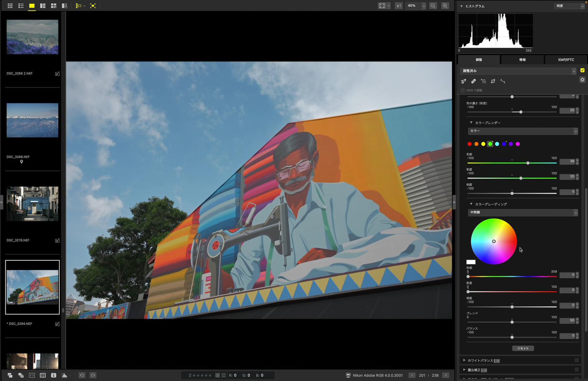The width and height of the screenshot is (588, 381).
Task: Click the white swatch below color wheel
Action: tap(471, 262)
